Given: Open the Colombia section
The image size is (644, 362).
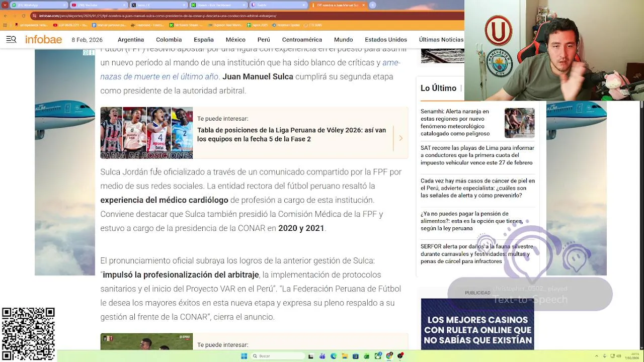Looking at the screenshot, I should 169,40.
